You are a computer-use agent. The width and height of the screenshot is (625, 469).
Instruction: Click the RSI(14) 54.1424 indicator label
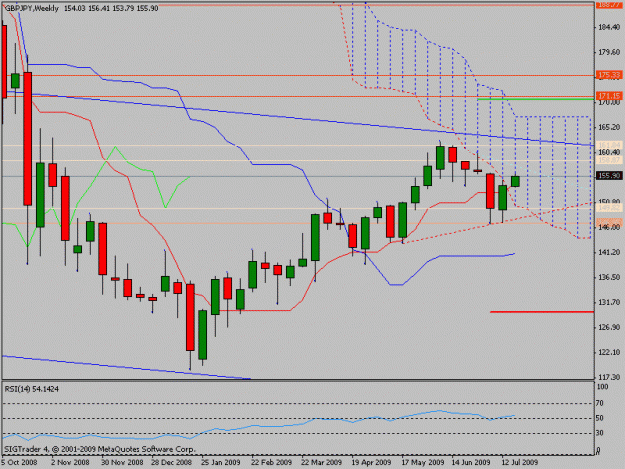tap(31, 389)
